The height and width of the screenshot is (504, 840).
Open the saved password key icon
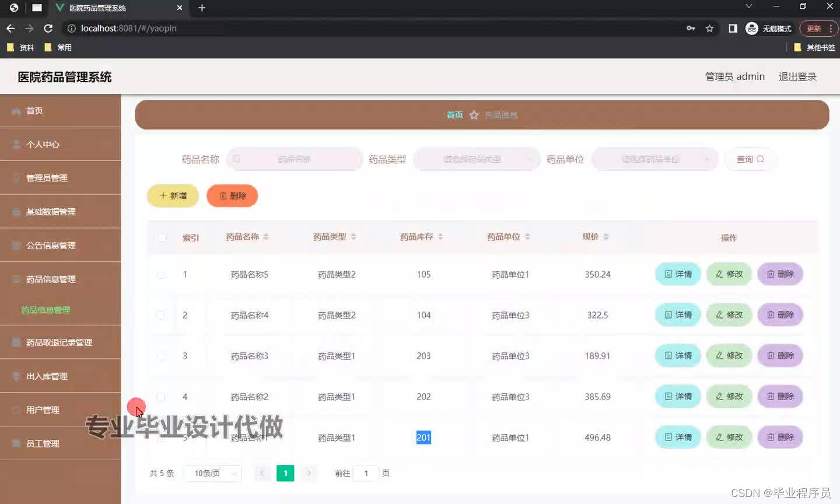click(691, 28)
